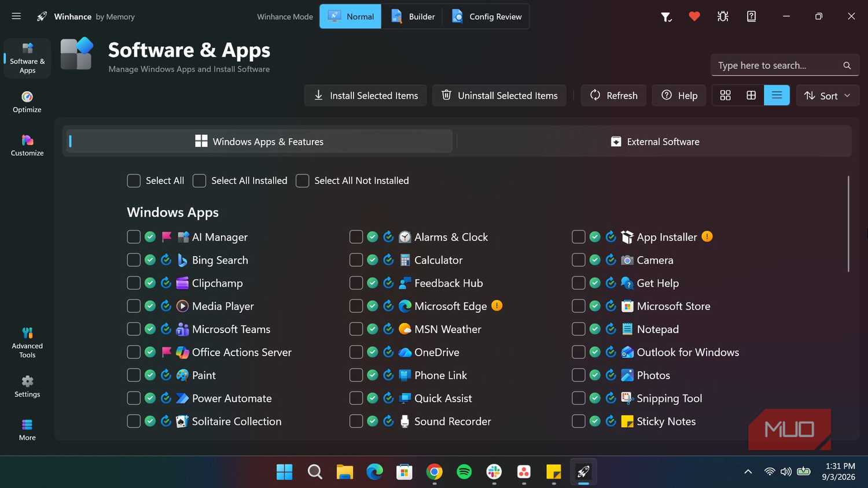Click the Snipping Tool app icon
The height and width of the screenshot is (488, 868).
(x=627, y=398)
